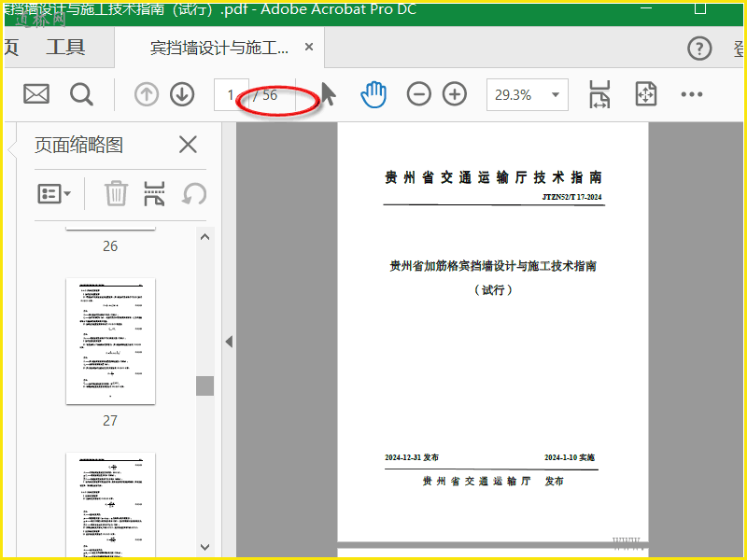Zoom in with plus button
This screenshot has height=560, width=747.
pos(455,94)
